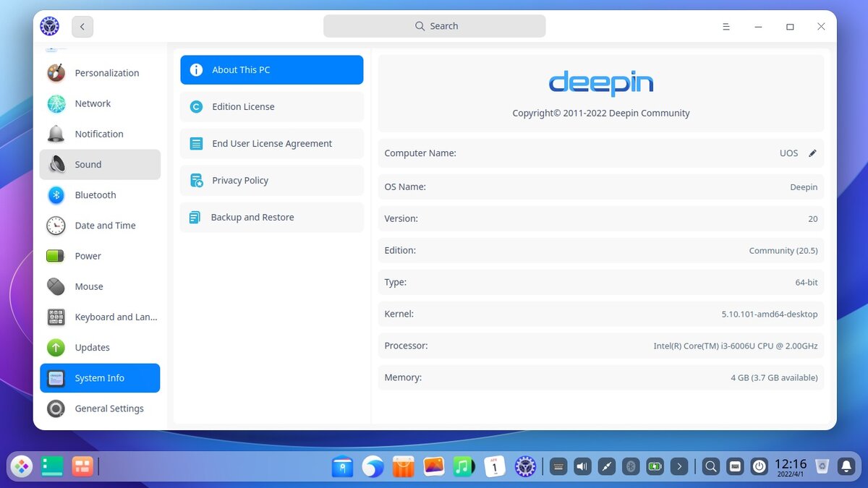Screen dimensions: 868x488
Task: Open Edition License page
Action: click(272, 107)
